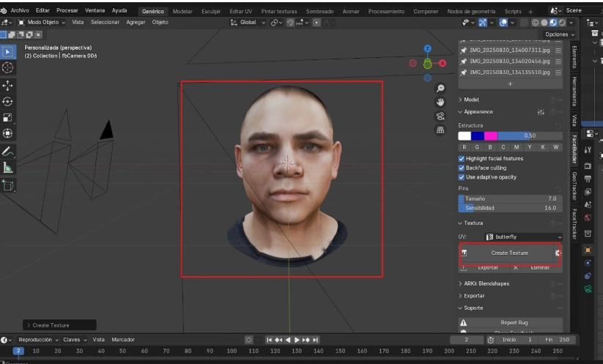
Task: Collapse the Appearance panel
Action: click(478, 112)
